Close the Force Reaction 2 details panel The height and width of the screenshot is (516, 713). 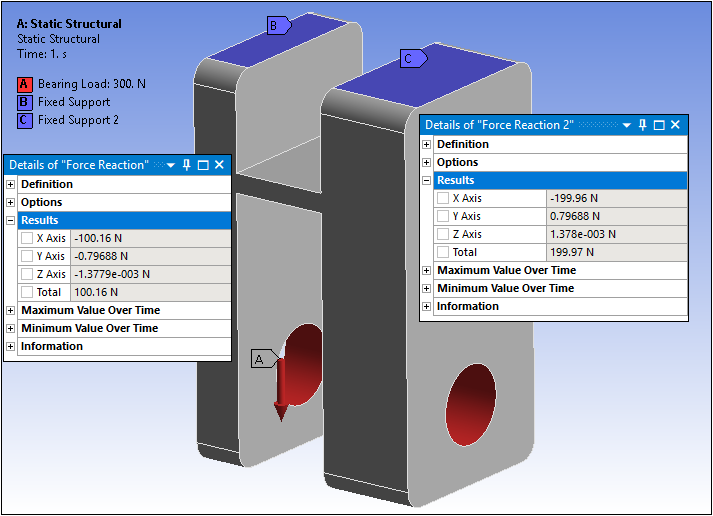pos(675,125)
